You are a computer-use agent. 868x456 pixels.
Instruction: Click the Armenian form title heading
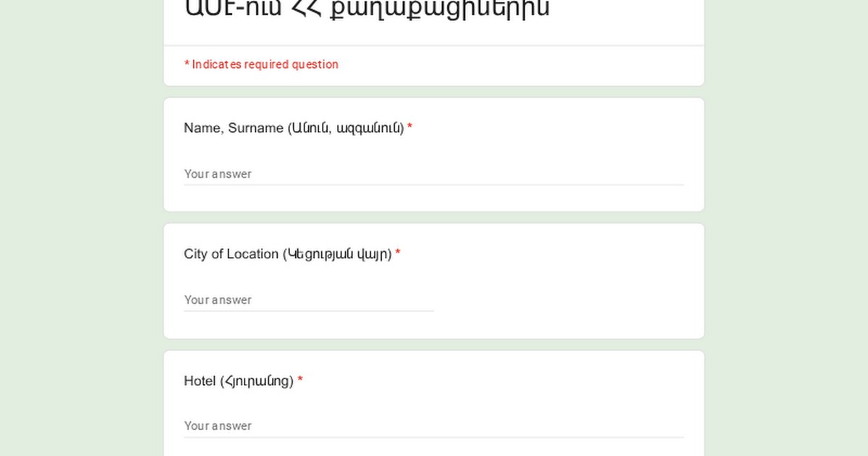[x=367, y=9]
